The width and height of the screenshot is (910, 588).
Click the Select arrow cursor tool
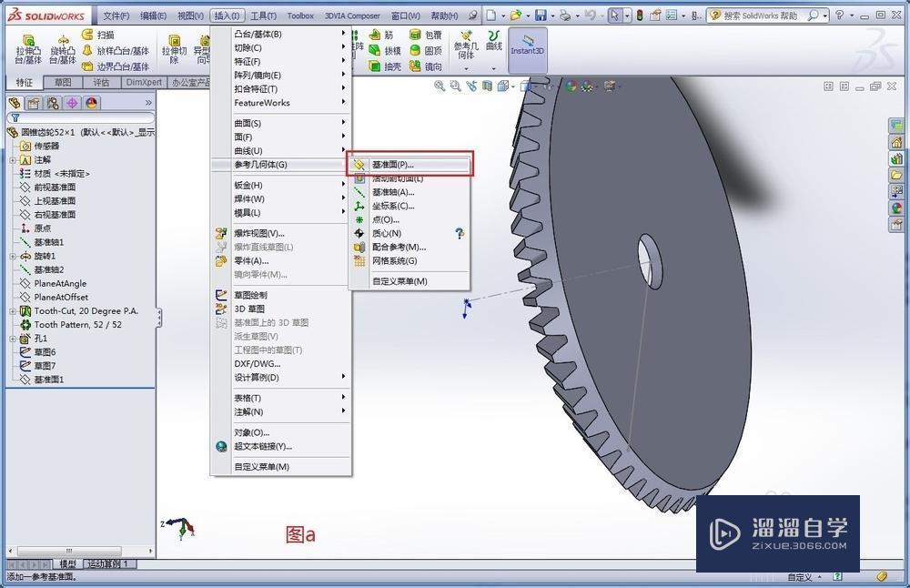(x=614, y=15)
